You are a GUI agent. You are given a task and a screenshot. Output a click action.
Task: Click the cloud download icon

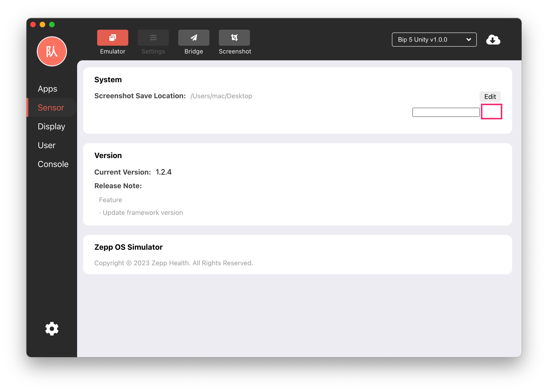493,40
